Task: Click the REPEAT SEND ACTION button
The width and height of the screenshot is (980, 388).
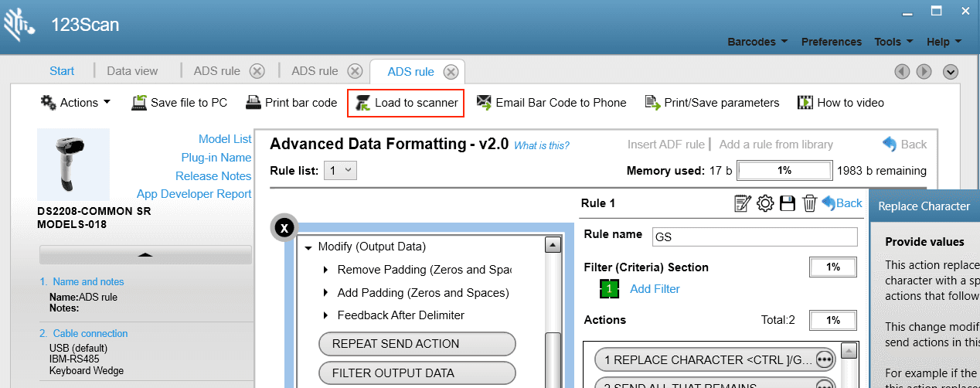Action: click(x=417, y=344)
